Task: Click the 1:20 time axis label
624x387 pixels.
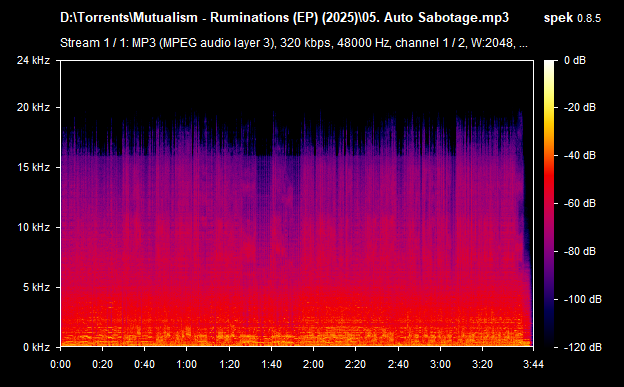Action: pos(229,364)
